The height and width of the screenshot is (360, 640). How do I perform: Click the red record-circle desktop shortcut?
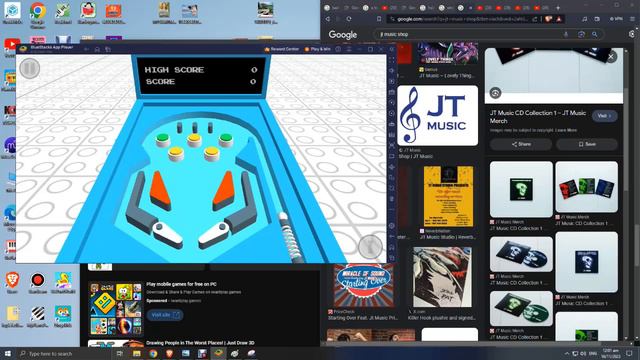pyautogui.click(x=38, y=282)
